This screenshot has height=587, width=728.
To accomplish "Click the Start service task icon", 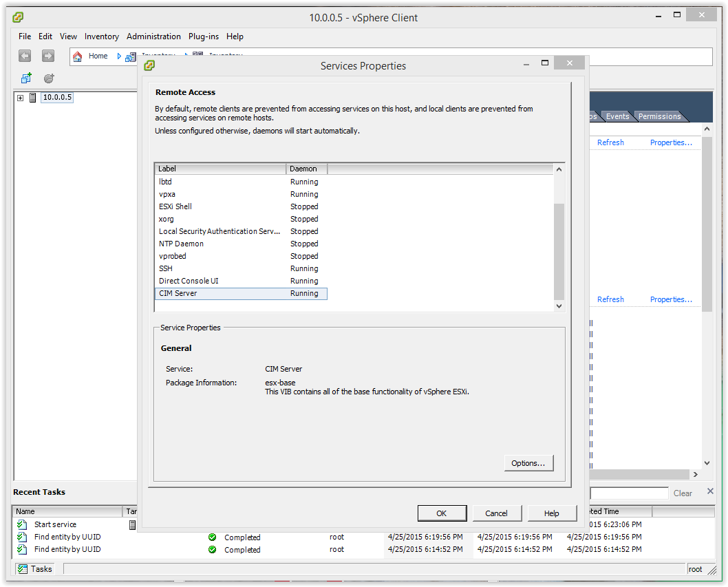I will click(22, 524).
